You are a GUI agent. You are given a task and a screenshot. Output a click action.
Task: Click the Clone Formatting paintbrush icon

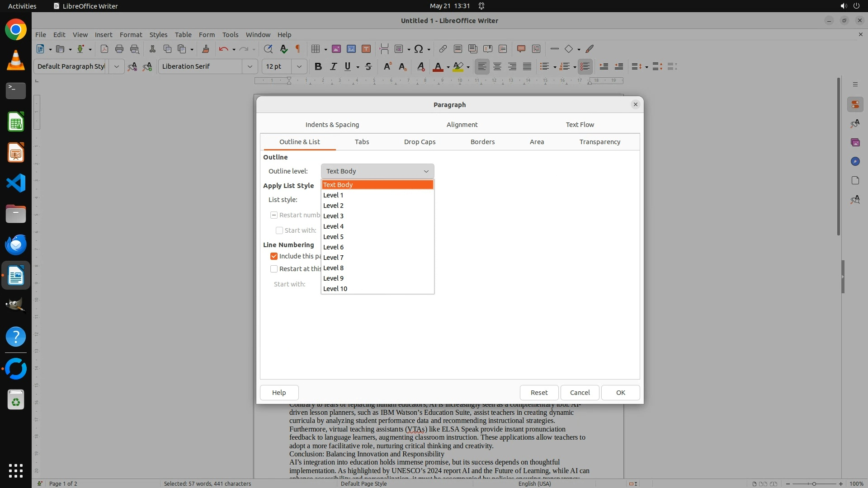[x=206, y=49]
